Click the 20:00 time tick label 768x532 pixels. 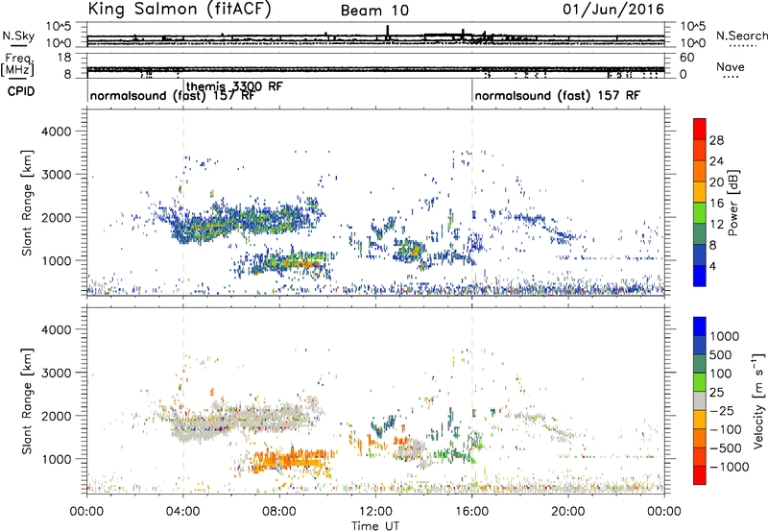(x=567, y=512)
